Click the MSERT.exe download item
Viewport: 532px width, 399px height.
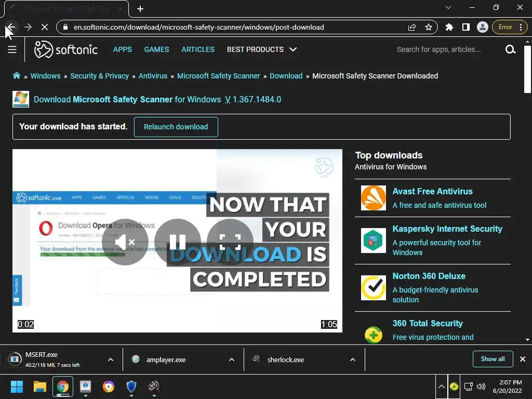(x=52, y=360)
